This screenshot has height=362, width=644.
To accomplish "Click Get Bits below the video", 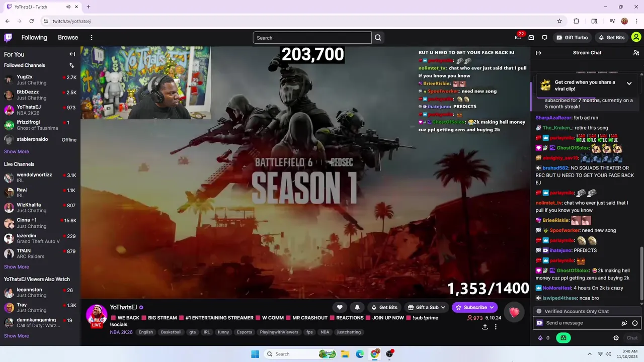I will [384, 307].
